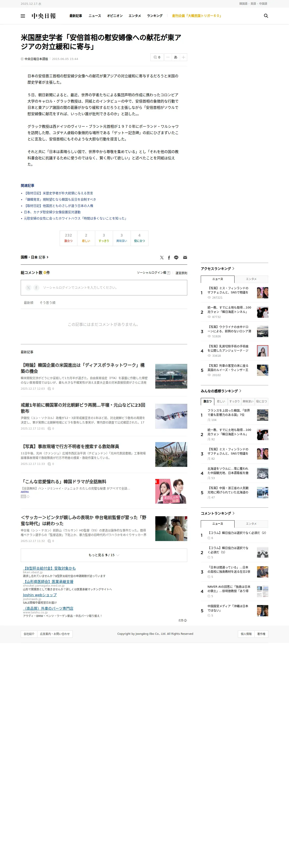Open ad link Joshin webショップ
The image size is (289, 868).
40,595
